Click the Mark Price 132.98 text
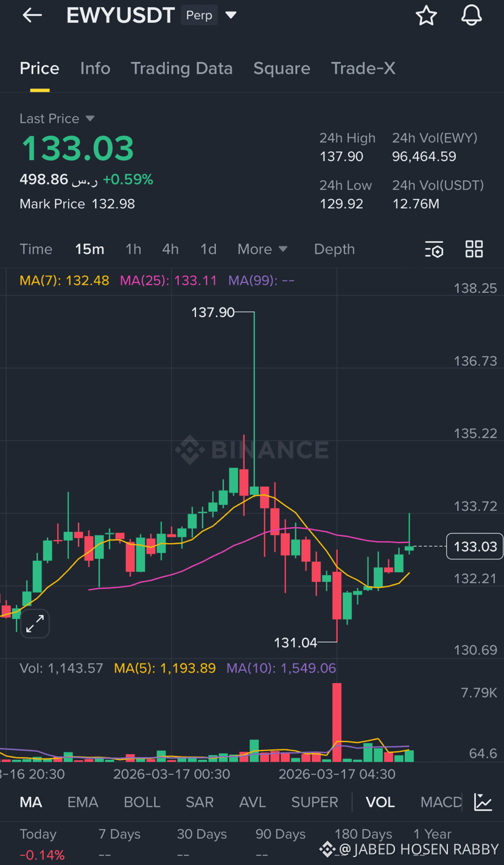This screenshot has width=504, height=865. coord(77,204)
